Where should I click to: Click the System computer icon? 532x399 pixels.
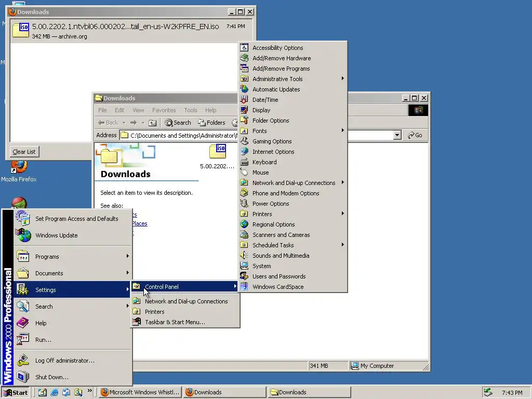244,265
